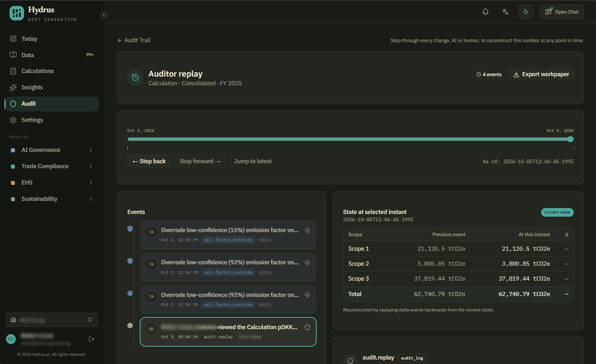Click Step forward button
This screenshot has width=596, height=364.
(x=200, y=161)
